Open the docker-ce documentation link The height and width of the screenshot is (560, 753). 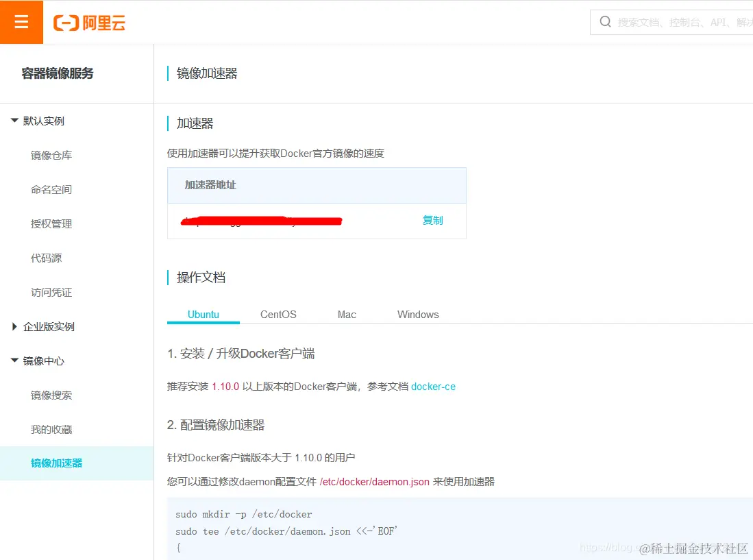click(x=433, y=387)
